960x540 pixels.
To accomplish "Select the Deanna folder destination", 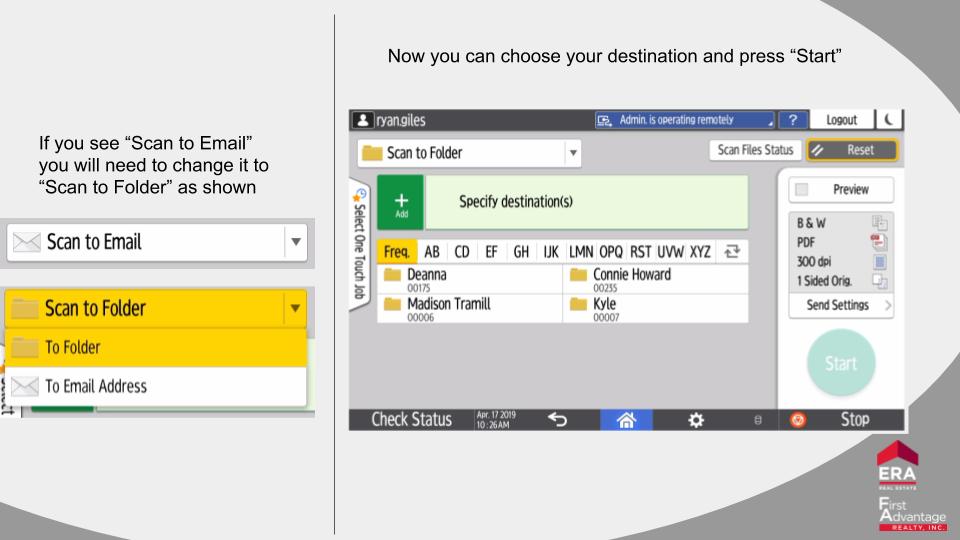I will 470,279.
